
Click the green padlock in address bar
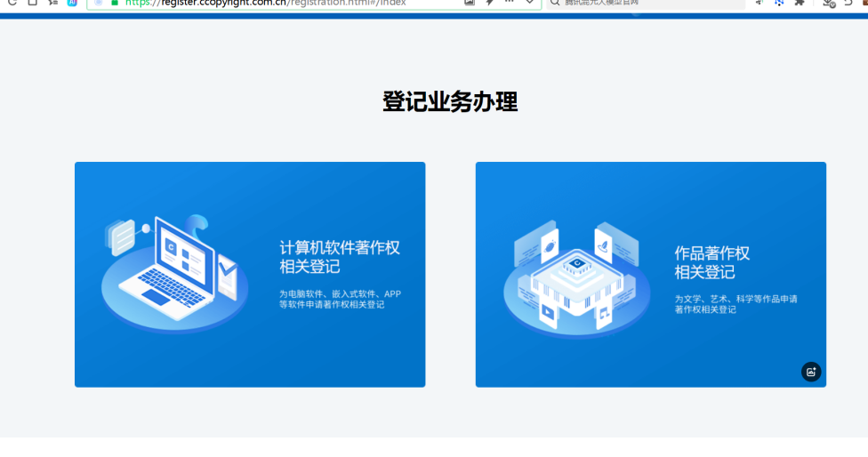pos(114,3)
